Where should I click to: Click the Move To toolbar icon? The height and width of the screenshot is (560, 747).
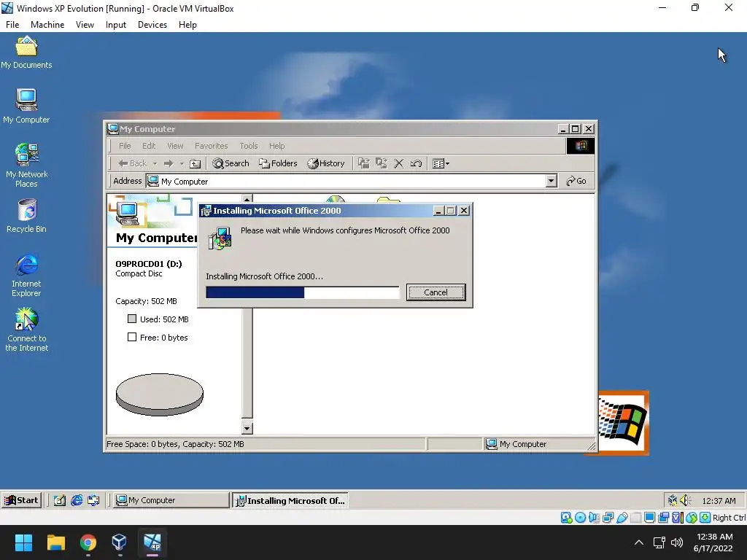364,163
